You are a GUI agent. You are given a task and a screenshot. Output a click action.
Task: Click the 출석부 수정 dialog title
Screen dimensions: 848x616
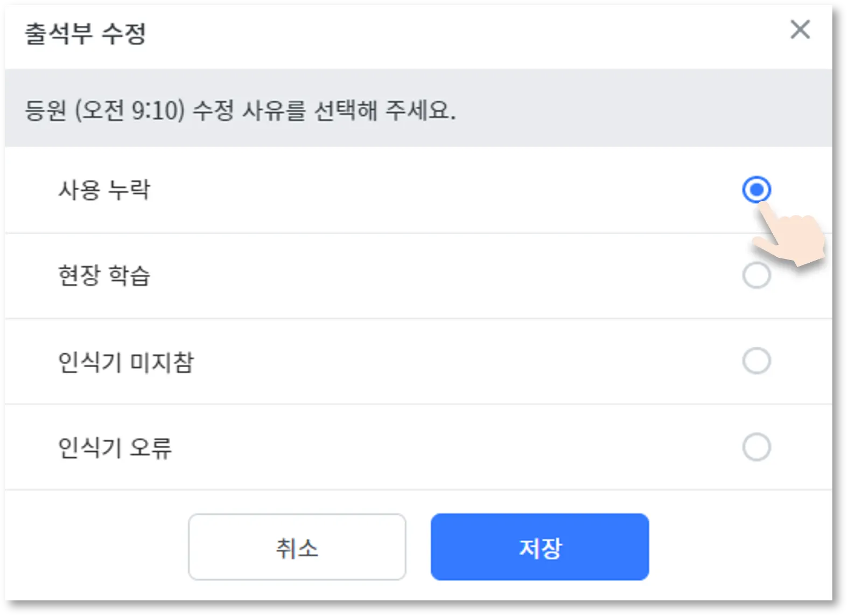pos(85,33)
